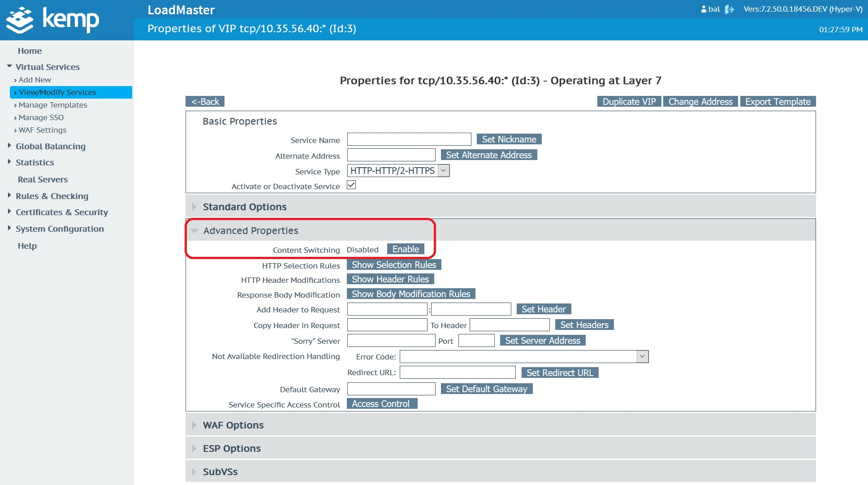
Task: Open the Service Type dropdown
Action: pyautogui.click(x=443, y=170)
